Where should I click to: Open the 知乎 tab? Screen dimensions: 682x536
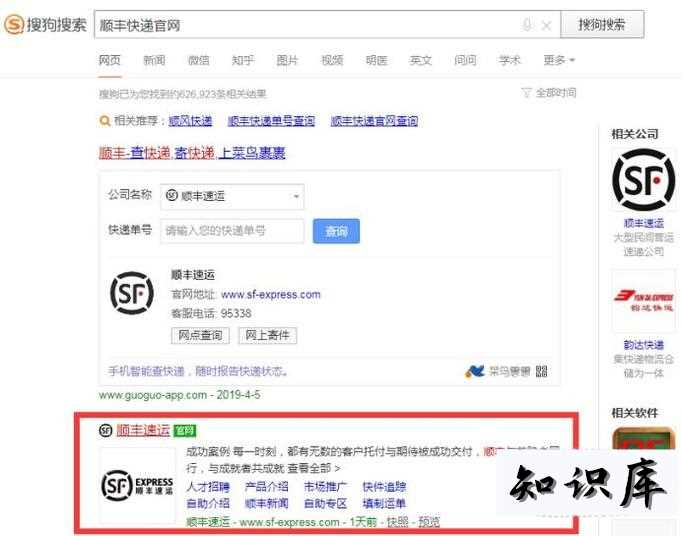(243, 60)
